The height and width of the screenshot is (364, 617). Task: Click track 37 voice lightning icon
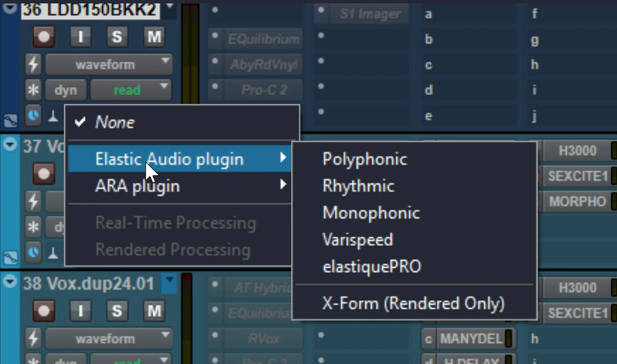coord(33,201)
